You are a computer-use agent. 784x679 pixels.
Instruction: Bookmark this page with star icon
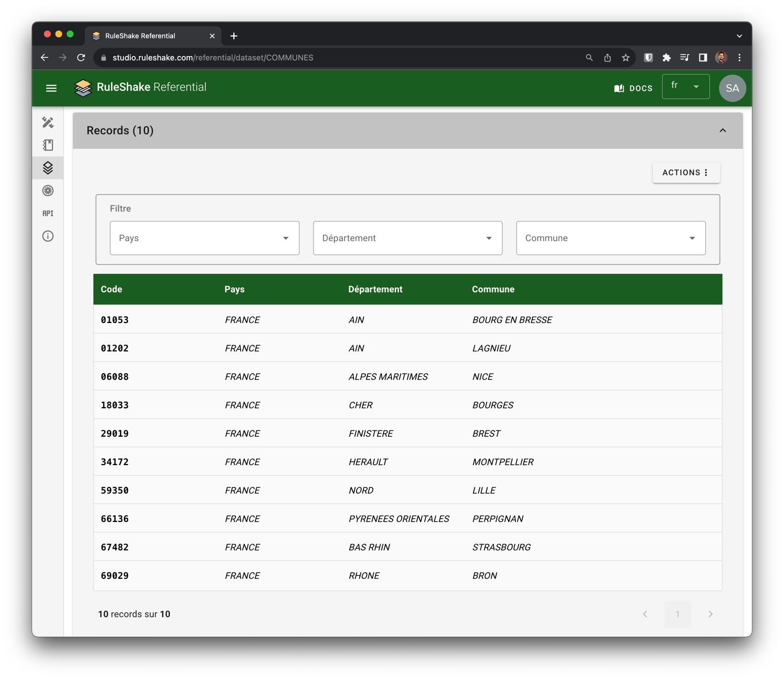point(626,57)
